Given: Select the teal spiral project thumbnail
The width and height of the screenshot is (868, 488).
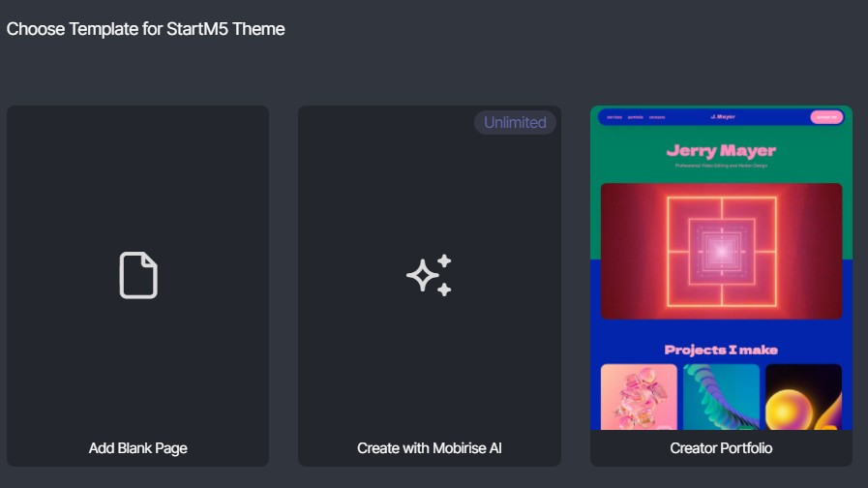Looking at the screenshot, I should coord(721,396).
